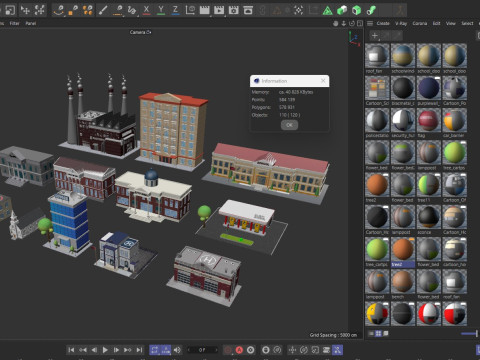
Task: Open the V-Ray menu
Action: tap(401, 23)
